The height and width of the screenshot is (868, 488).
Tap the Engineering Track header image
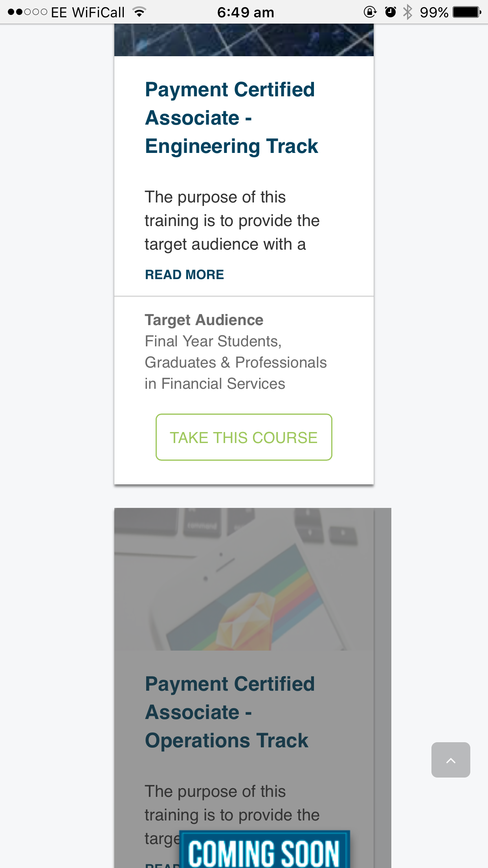[244, 40]
